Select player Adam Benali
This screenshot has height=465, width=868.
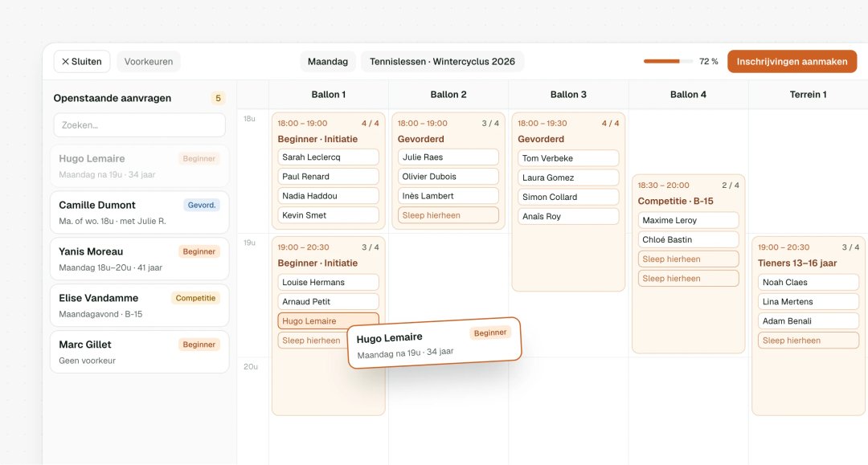[x=809, y=320]
